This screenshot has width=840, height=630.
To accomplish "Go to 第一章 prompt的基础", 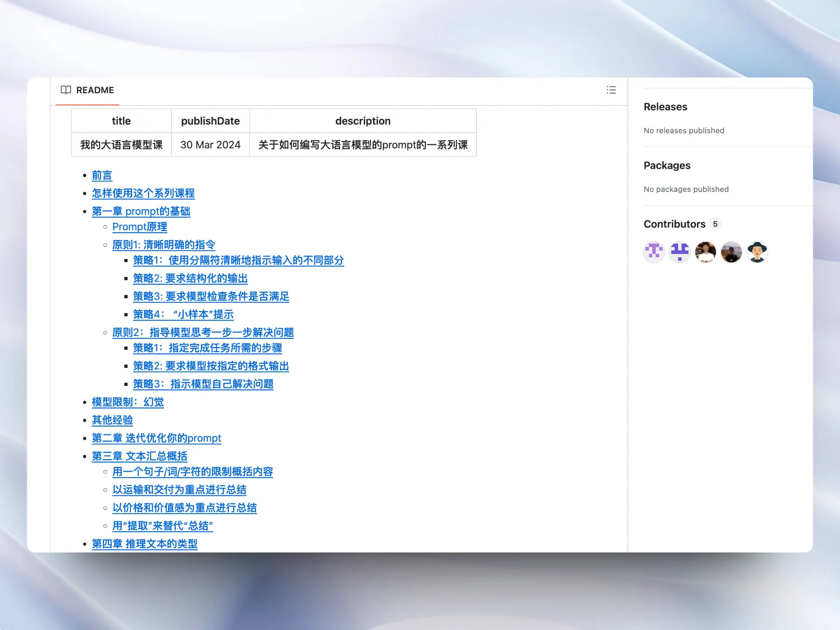I will click(x=141, y=211).
